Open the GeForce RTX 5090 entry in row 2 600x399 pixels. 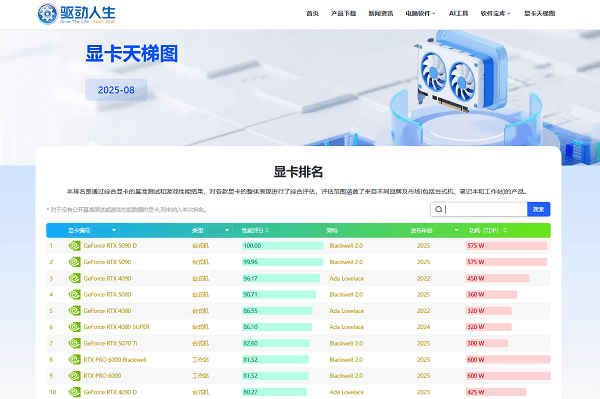(x=108, y=262)
